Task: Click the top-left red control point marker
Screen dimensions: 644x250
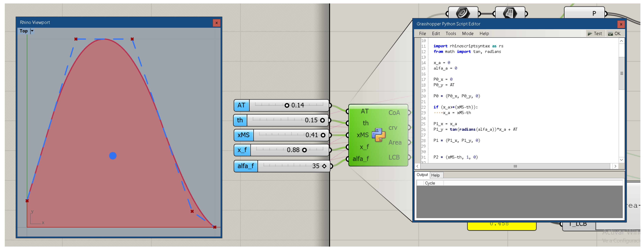Action: (76, 39)
